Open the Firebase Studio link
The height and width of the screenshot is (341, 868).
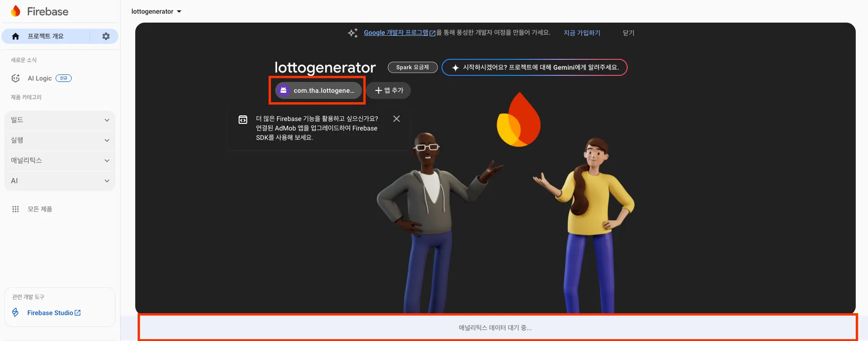(x=50, y=313)
